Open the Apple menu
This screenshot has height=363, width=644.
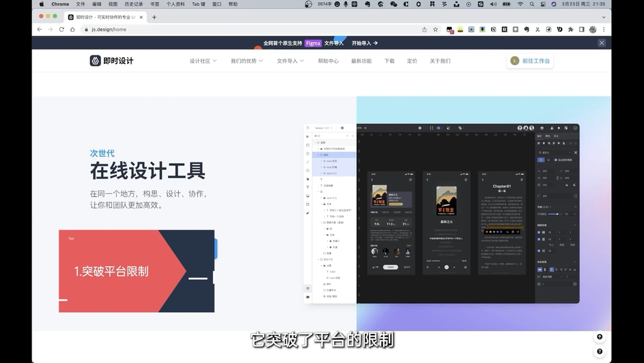pos(41,4)
